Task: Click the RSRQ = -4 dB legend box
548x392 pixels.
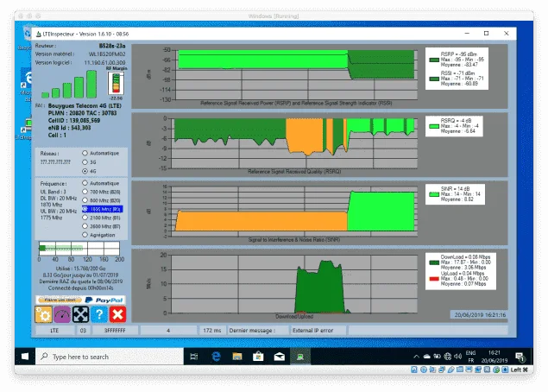Action: (454, 126)
